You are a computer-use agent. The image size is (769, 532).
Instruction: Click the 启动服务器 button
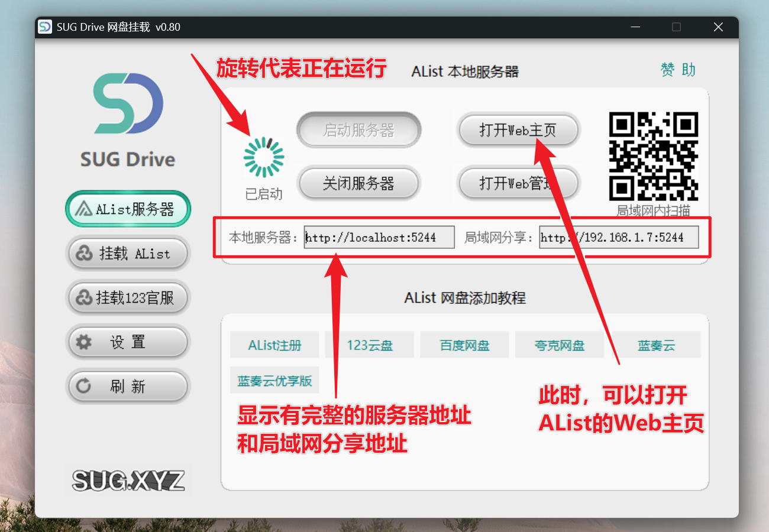(358, 130)
